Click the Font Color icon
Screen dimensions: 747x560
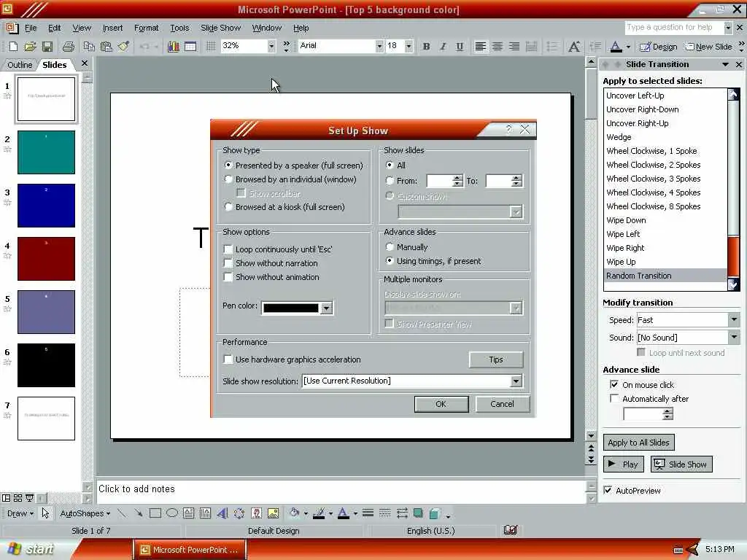(616, 46)
